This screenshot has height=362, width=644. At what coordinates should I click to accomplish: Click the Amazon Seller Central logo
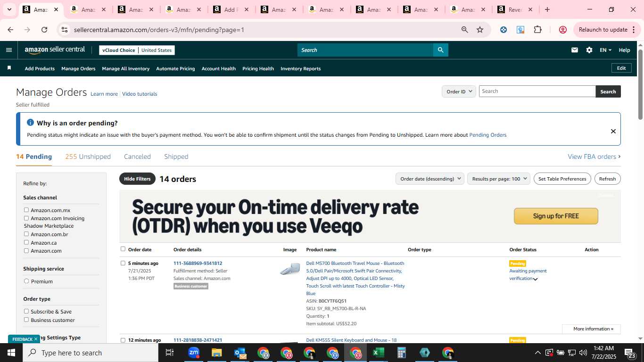tap(55, 50)
